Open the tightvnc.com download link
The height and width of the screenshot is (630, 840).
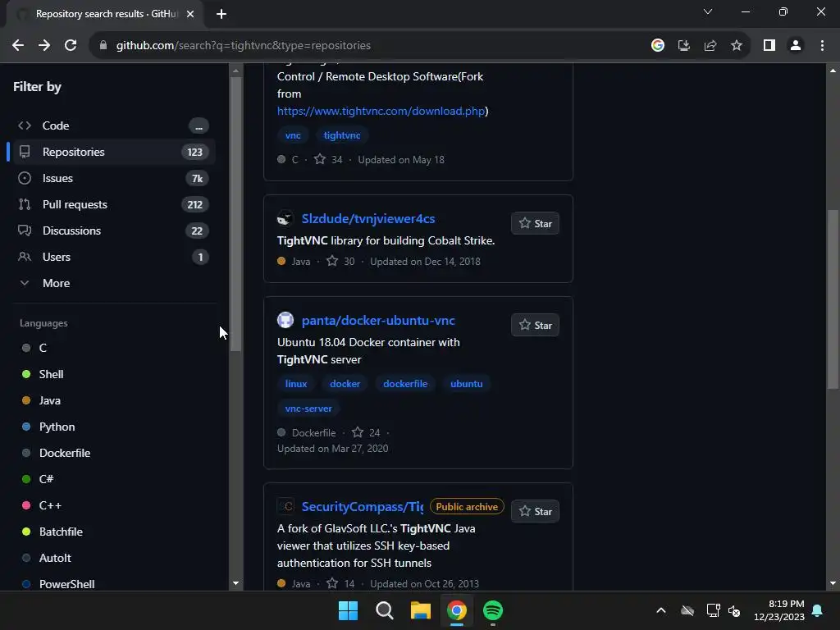click(381, 111)
